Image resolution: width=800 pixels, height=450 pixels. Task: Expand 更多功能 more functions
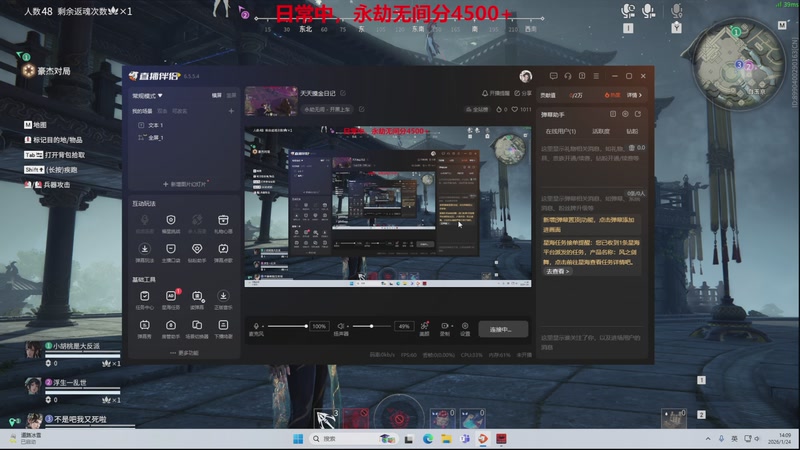[184, 353]
